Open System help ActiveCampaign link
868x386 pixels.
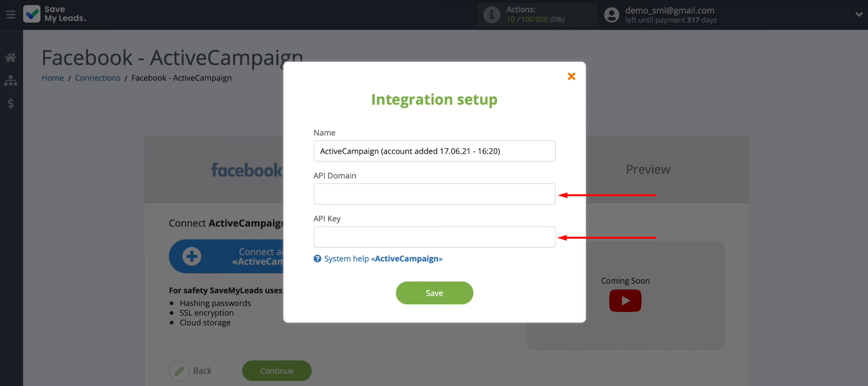[x=383, y=259]
